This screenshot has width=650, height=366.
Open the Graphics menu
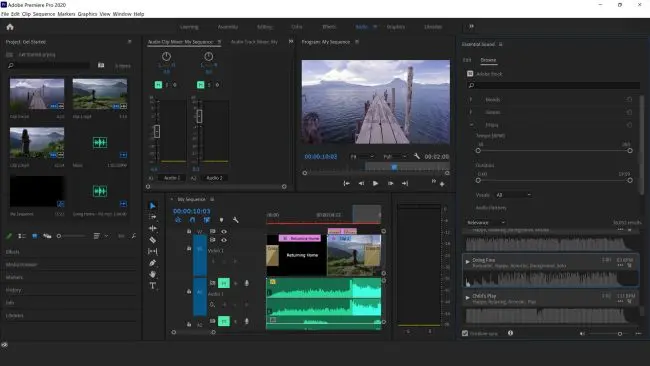[x=87, y=14]
